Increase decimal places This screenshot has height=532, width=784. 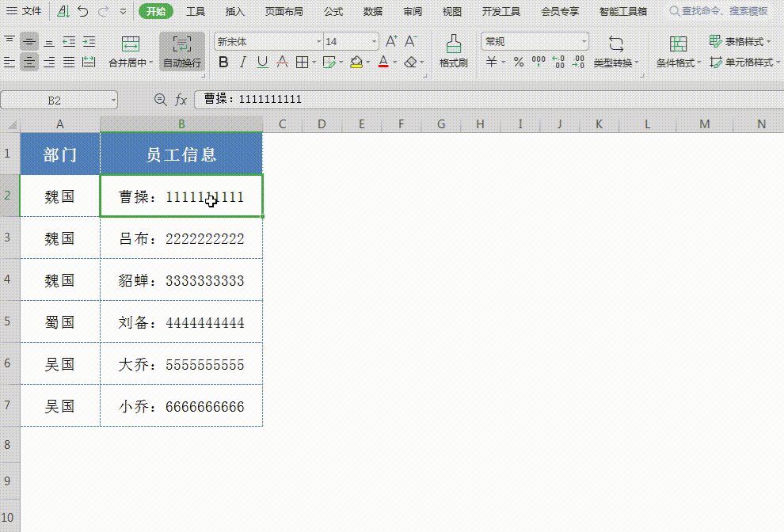pos(558,62)
